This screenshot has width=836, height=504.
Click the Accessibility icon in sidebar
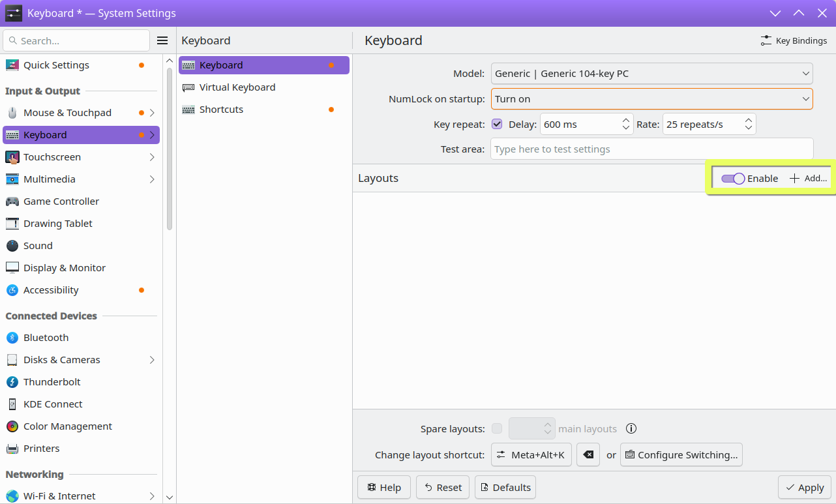[x=12, y=290]
